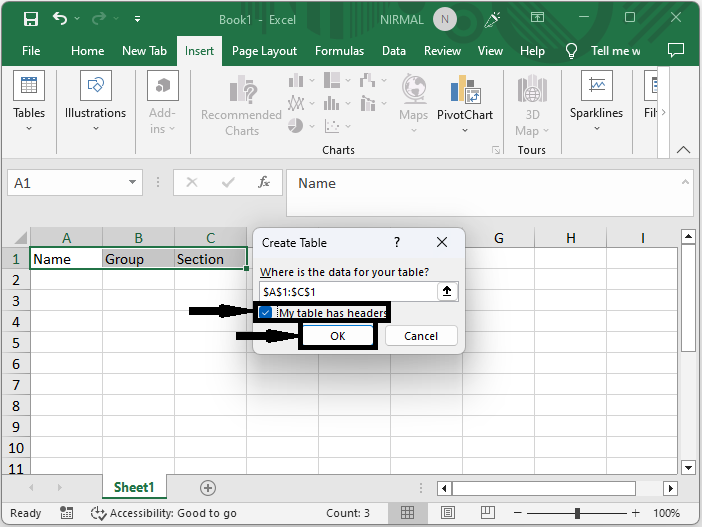
Task: Click OK in Create Table dialog
Action: [338, 336]
